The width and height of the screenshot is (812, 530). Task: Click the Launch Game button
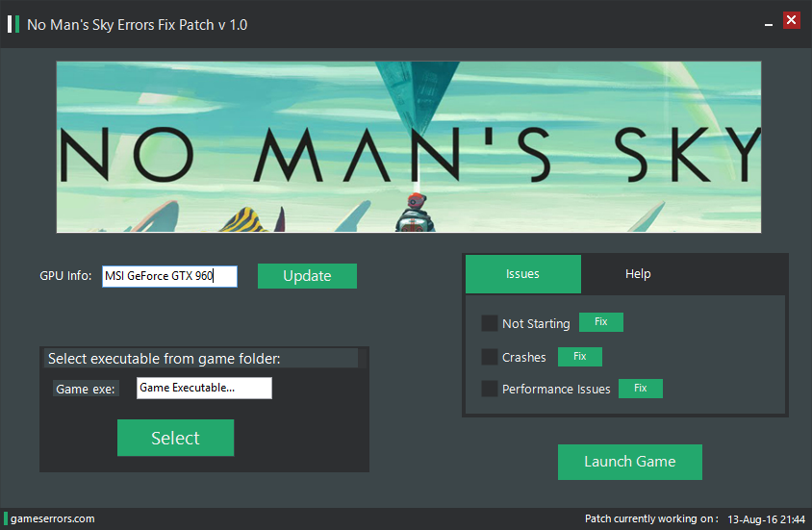click(630, 462)
